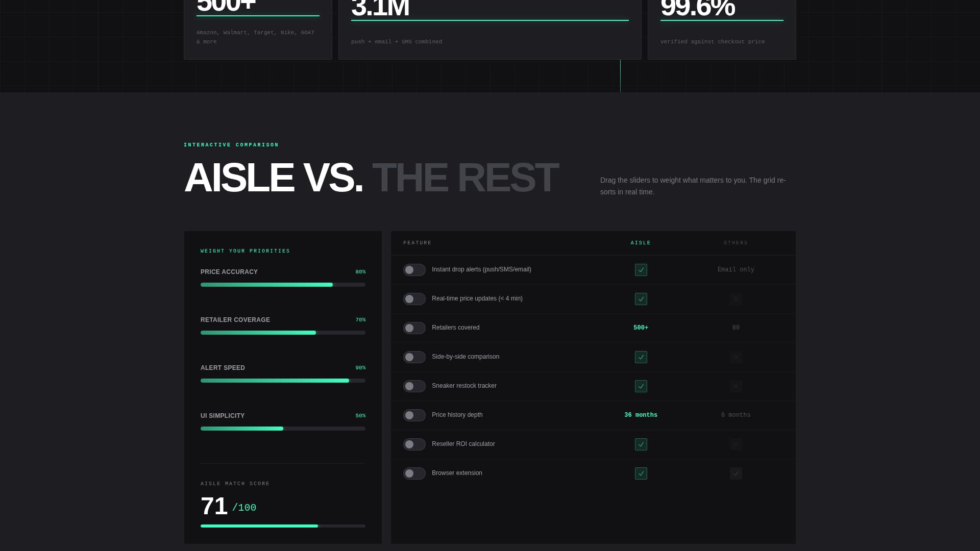980x551 pixels.
Task: Click the FEATURE column header
Action: 418,243
